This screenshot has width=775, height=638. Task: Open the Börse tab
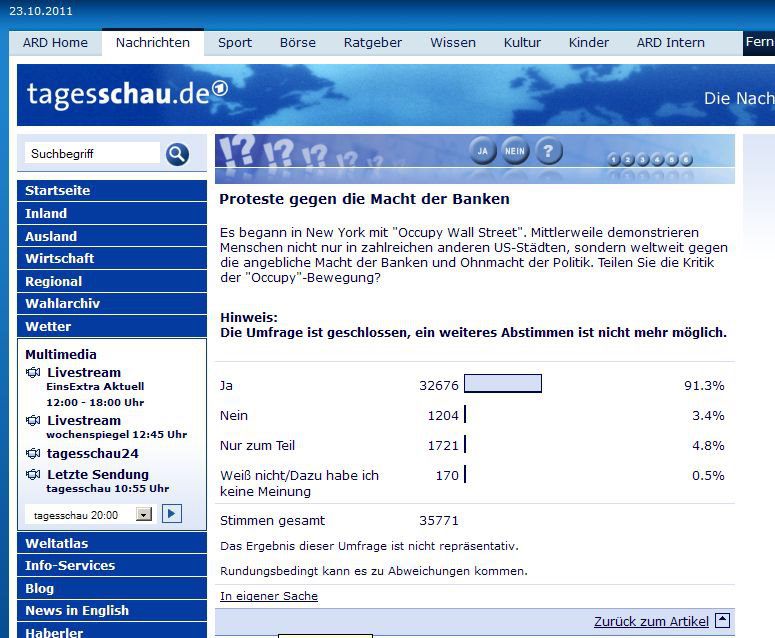pos(298,43)
